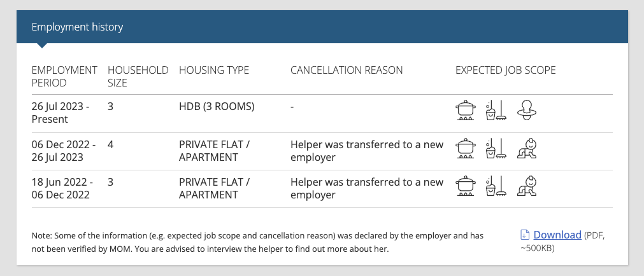Click the MOM verification note text
Image resolution: width=644 pixels, height=276 pixels.
[257, 242]
